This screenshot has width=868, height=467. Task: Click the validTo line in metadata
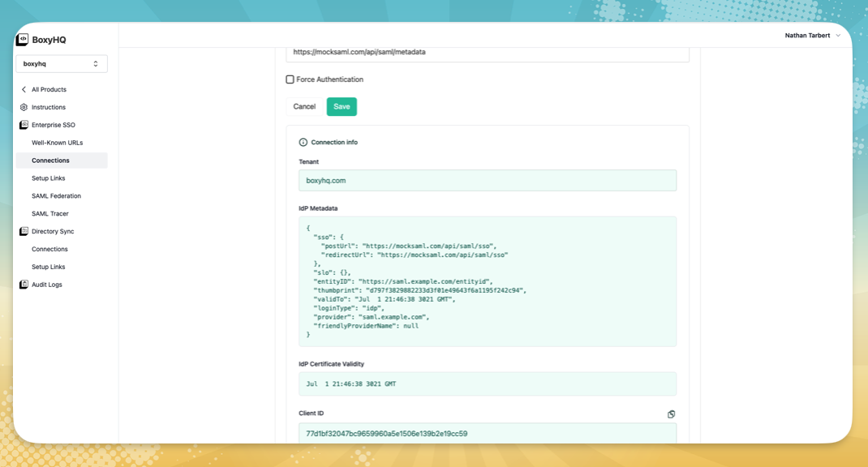click(x=385, y=299)
